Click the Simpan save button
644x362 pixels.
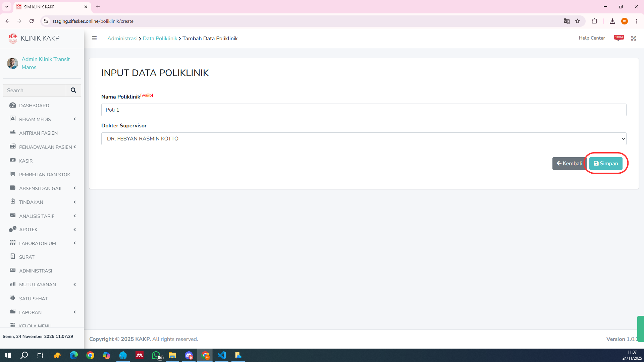pos(605,164)
